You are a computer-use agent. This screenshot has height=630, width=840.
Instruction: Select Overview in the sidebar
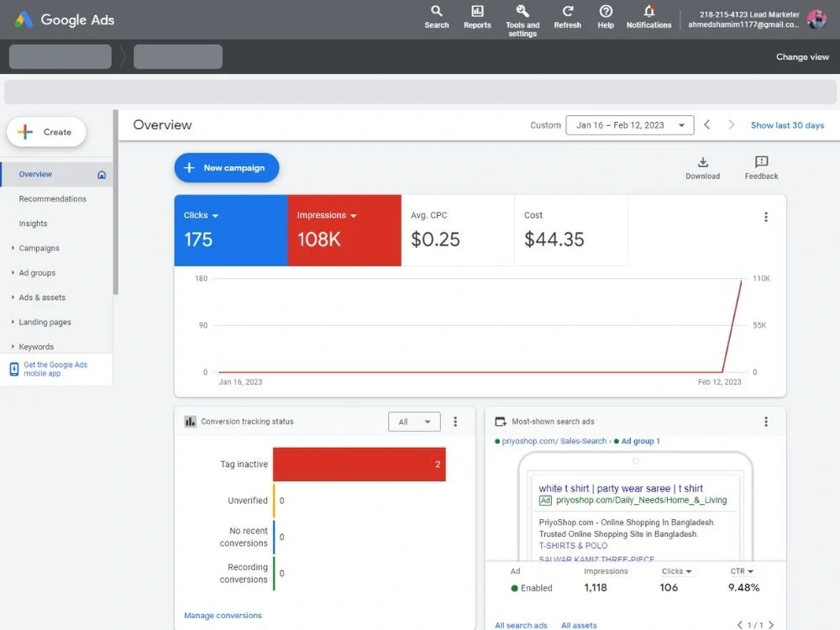[56, 175]
